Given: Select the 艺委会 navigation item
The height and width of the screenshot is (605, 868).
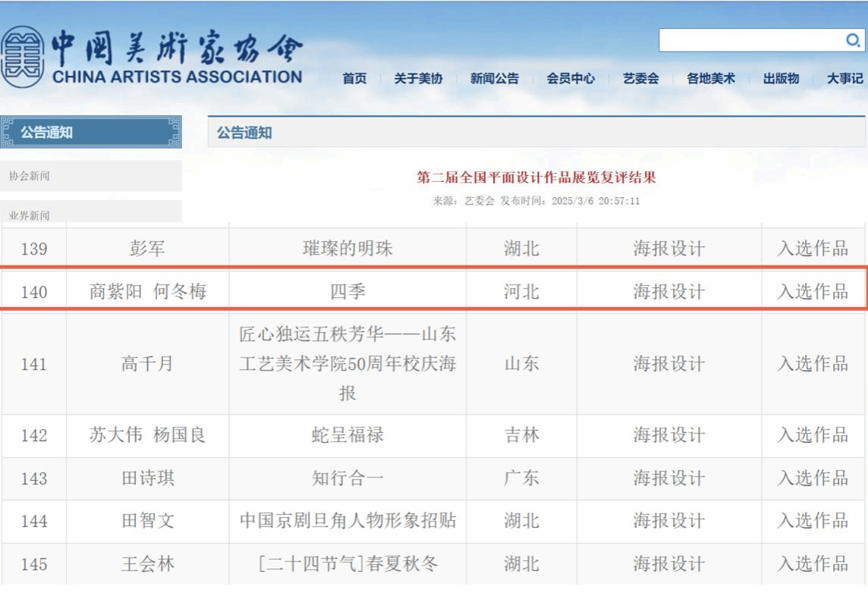Looking at the screenshot, I should pyautogui.click(x=641, y=78).
